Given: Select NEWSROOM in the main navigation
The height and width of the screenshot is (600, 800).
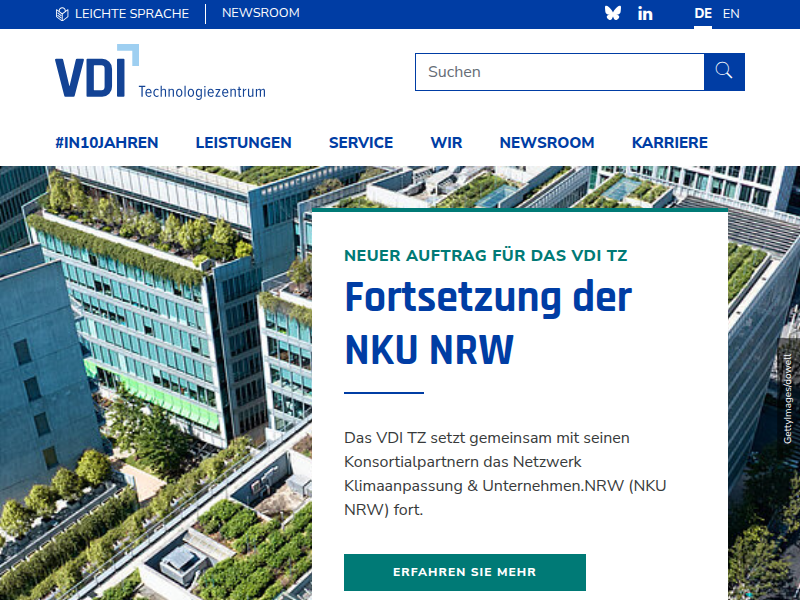Looking at the screenshot, I should (x=547, y=143).
